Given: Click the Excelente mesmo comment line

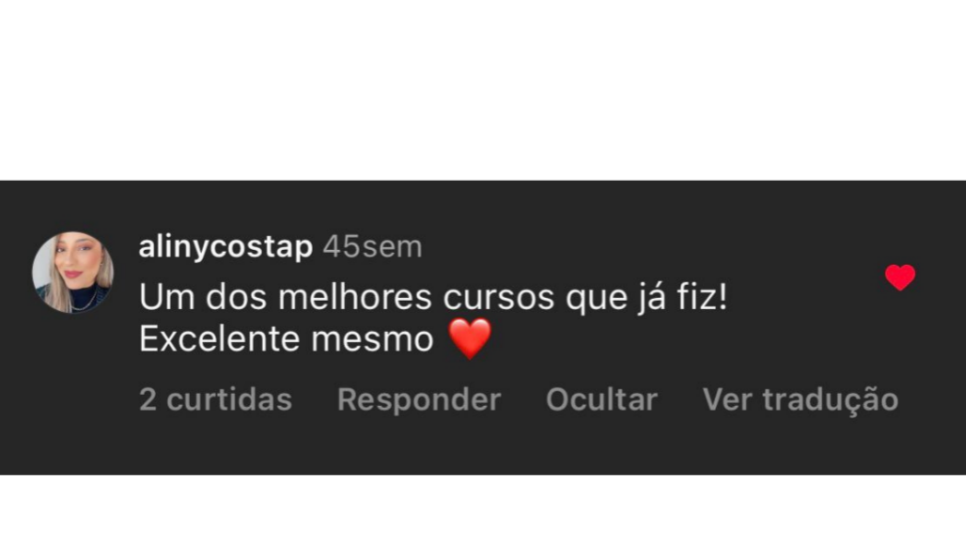Looking at the screenshot, I should [316, 339].
